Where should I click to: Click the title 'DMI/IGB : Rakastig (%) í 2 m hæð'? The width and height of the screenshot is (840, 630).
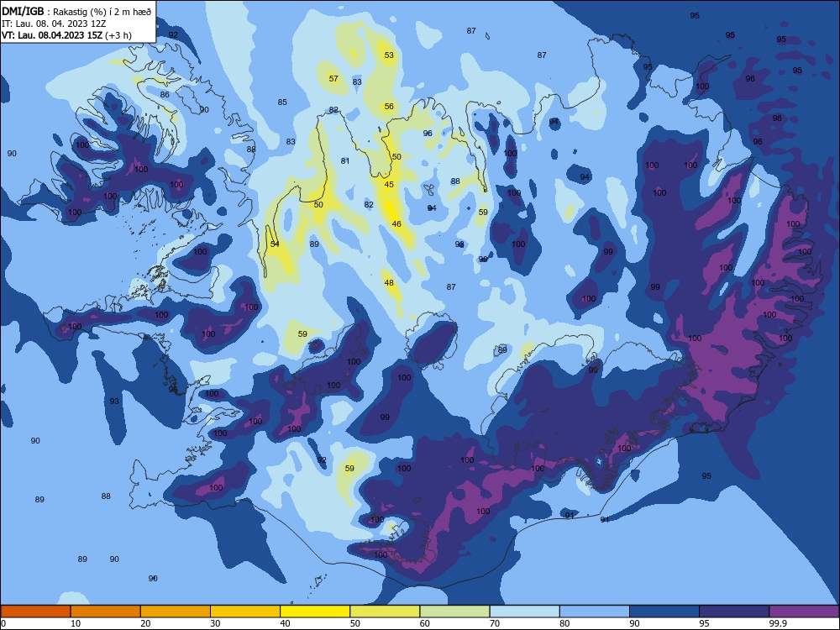coord(76,11)
